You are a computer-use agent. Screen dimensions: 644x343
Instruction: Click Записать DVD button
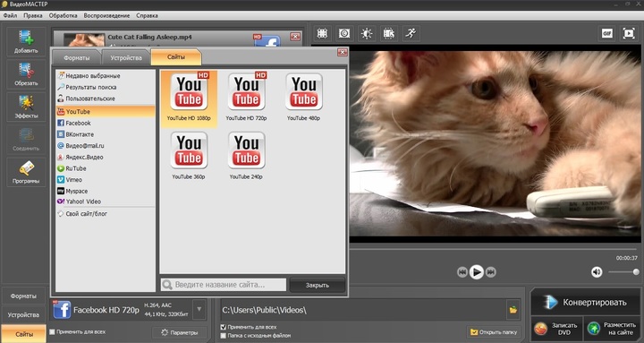point(556,328)
